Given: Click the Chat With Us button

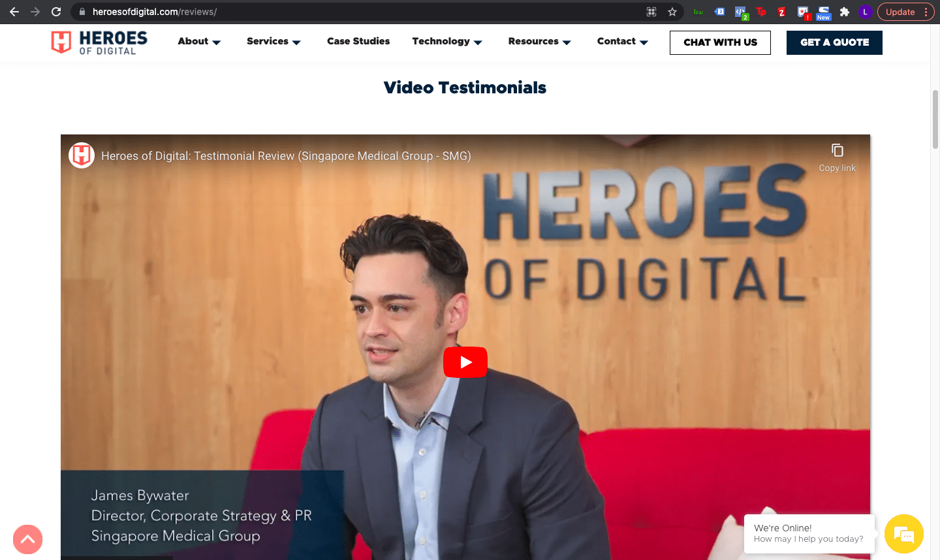Looking at the screenshot, I should coord(720,42).
